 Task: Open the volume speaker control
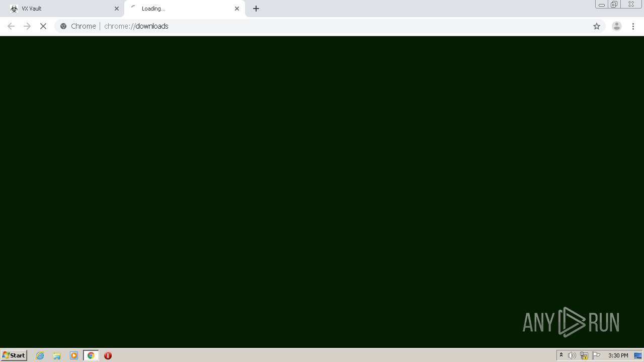click(572, 355)
